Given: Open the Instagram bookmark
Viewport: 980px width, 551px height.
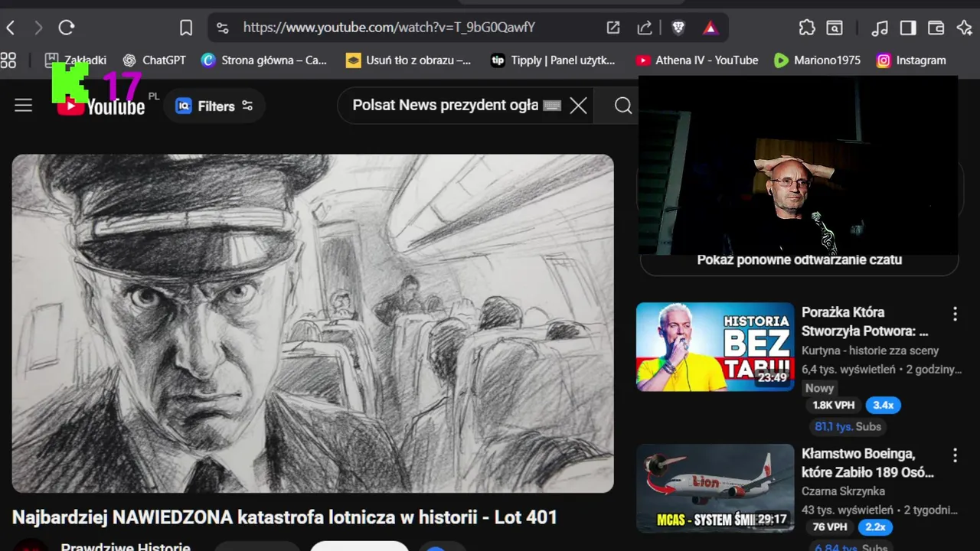Looking at the screenshot, I should click(x=911, y=60).
